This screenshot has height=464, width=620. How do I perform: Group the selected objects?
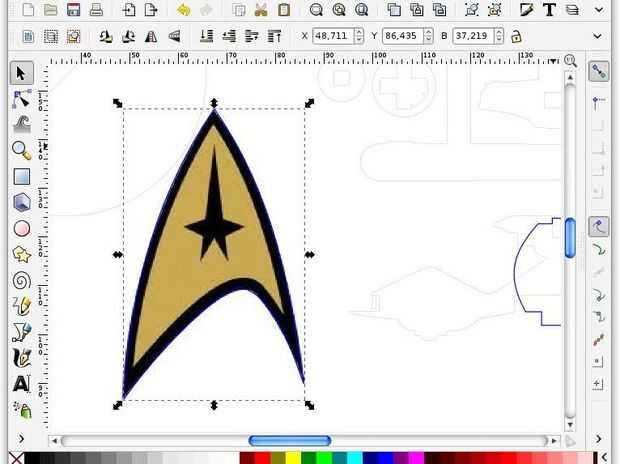[472, 9]
